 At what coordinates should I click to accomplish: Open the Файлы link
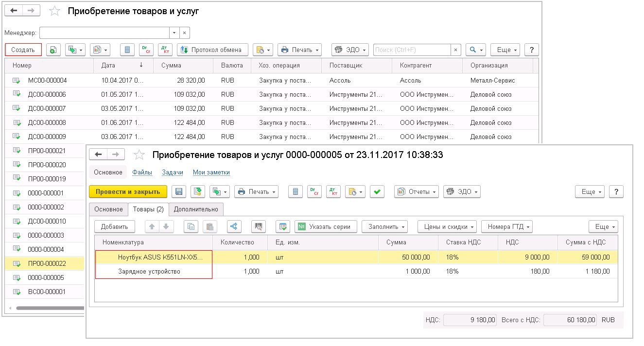(x=142, y=173)
